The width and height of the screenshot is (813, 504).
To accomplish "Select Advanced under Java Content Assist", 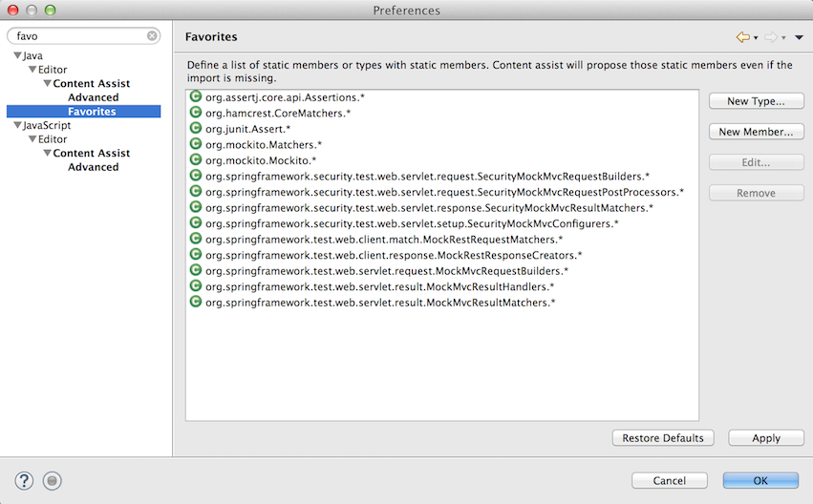I will click(x=94, y=97).
